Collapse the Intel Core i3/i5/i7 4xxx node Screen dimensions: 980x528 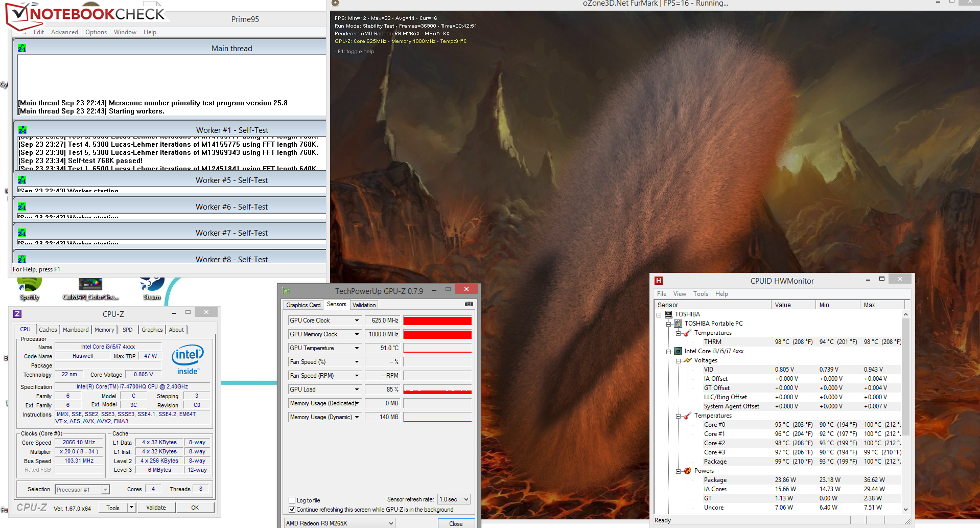(x=668, y=352)
